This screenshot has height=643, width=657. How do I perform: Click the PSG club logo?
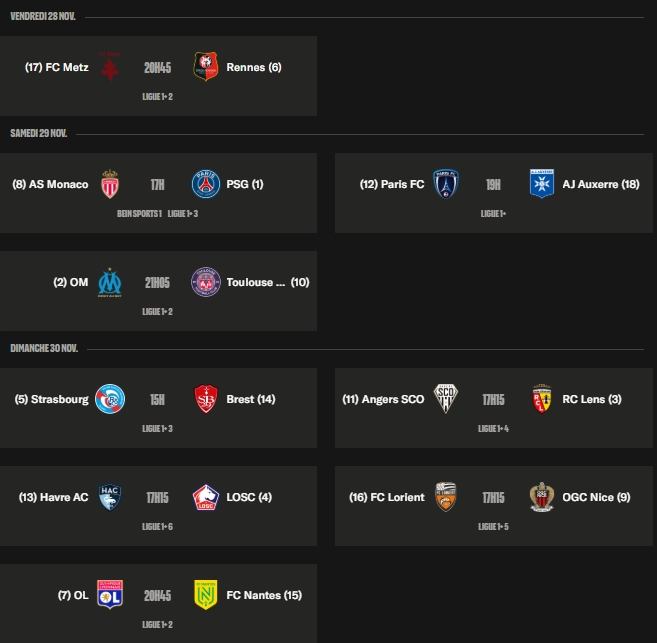(205, 184)
